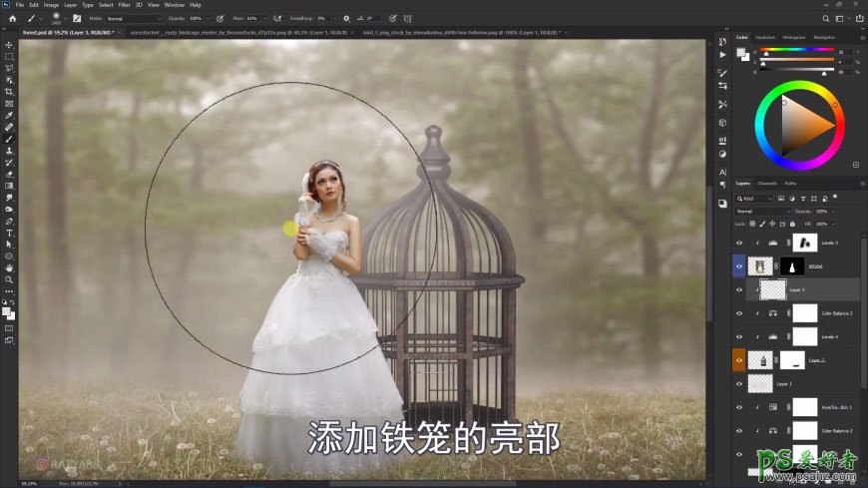This screenshot has height=488, width=868.
Task: Click the symmetry butterfly icon
Action: click(x=407, y=18)
